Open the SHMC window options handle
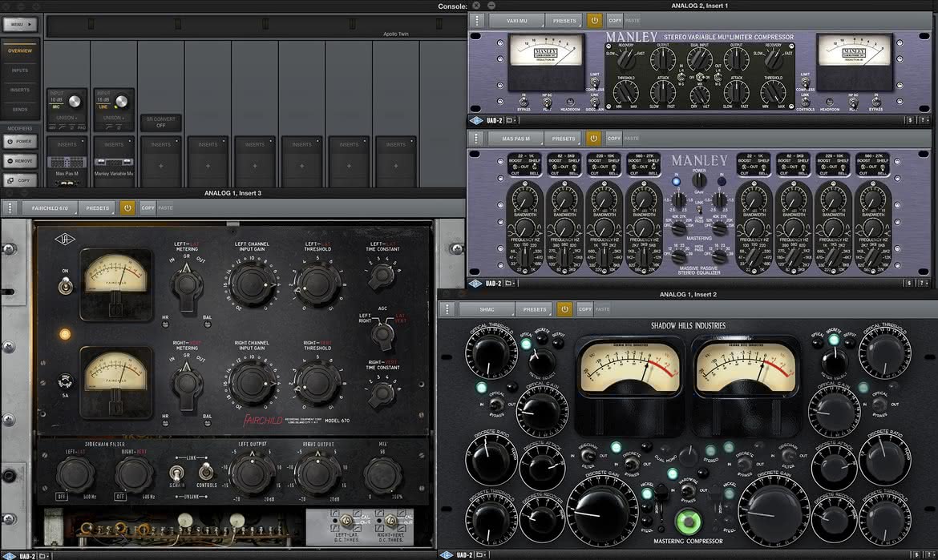This screenshot has width=938, height=560. [x=447, y=309]
